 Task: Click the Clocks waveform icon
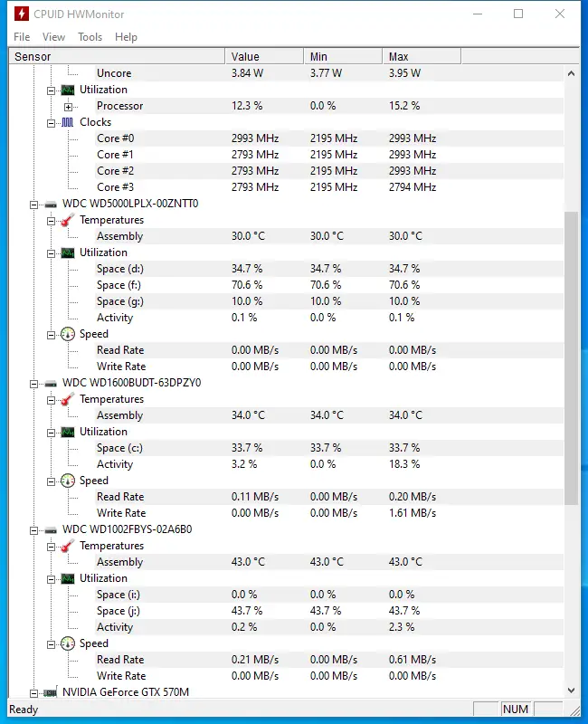coord(68,122)
